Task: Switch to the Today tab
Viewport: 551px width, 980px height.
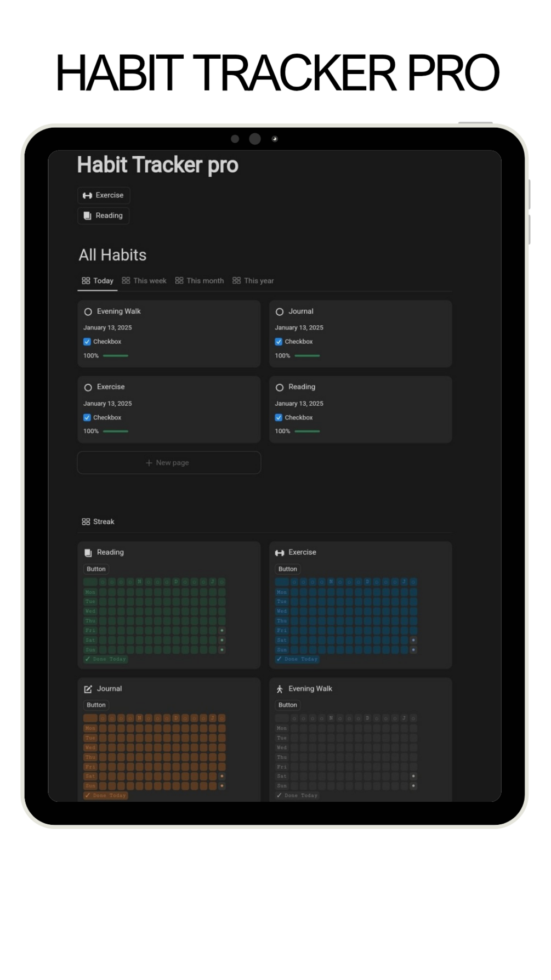Action: pos(98,281)
